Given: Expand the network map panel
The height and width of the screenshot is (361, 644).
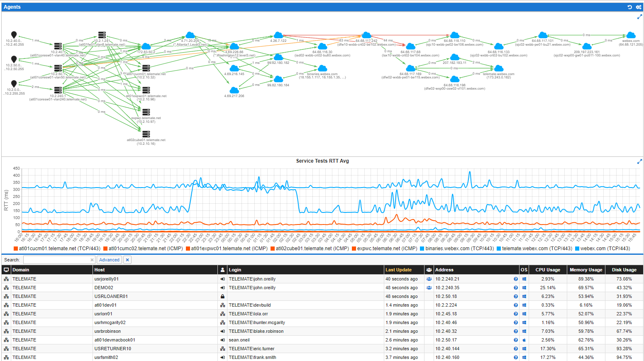Looking at the screenshot, I should [639, 17].
